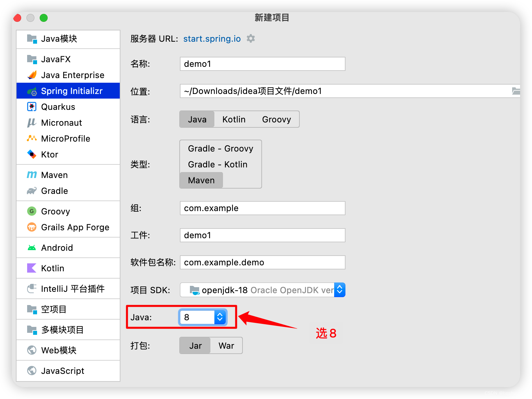
Task: Click the JavaFX folder icon
Action: click(x=32, y=59)
